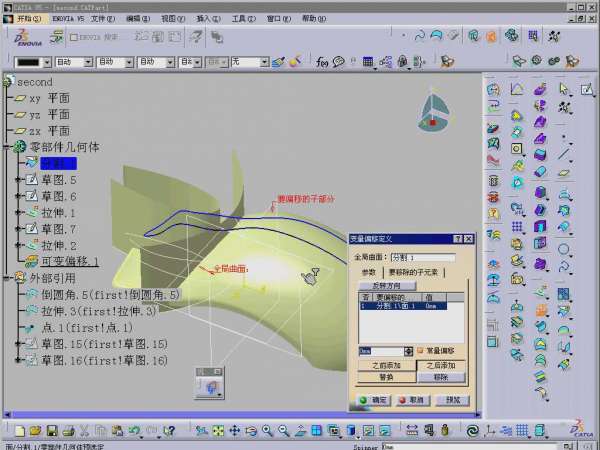Click the 预览 (Preview) button
Image resolution: width=600 pixels, height=450 pixels.
point(453,400)
